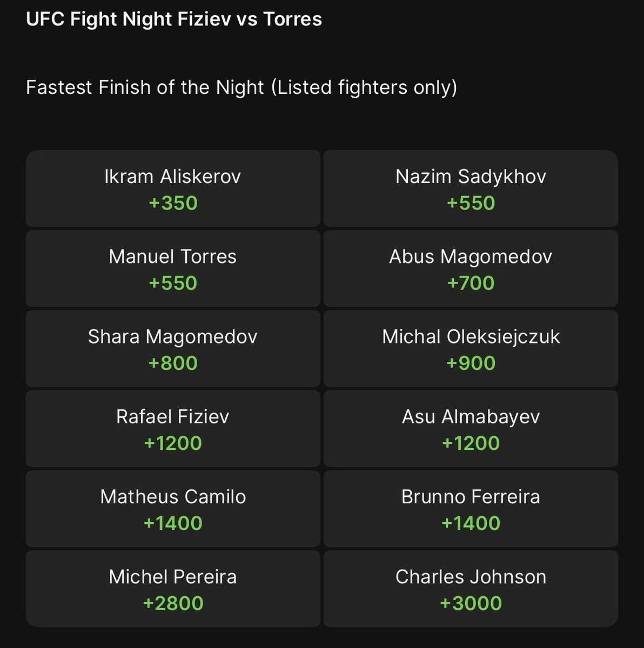The height and width of the screenshot is (648, 644).
Task: Tap the +700 odds under Abus Magomedov
Action: 471,283
